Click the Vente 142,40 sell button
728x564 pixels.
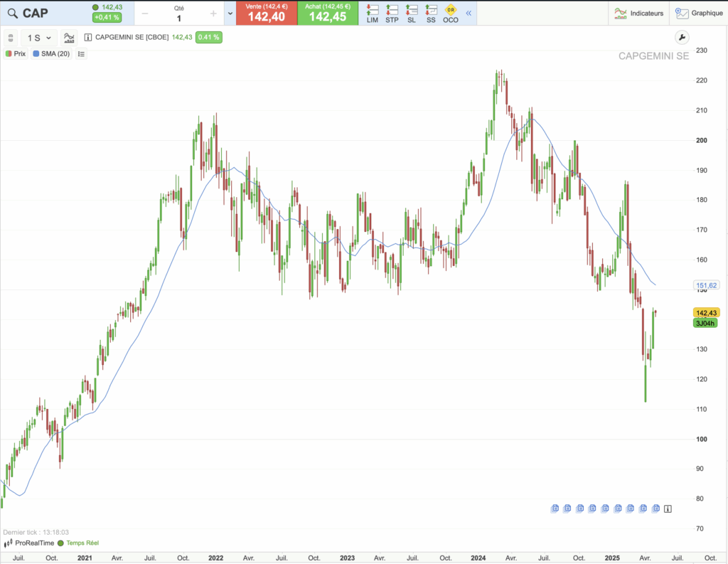pos(267,13)
